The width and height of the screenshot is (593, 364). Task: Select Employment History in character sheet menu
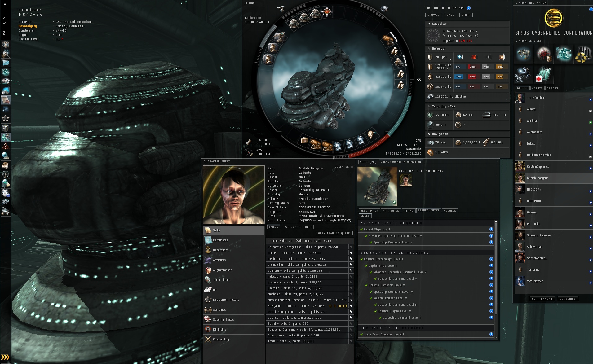[x=234, y=300]
